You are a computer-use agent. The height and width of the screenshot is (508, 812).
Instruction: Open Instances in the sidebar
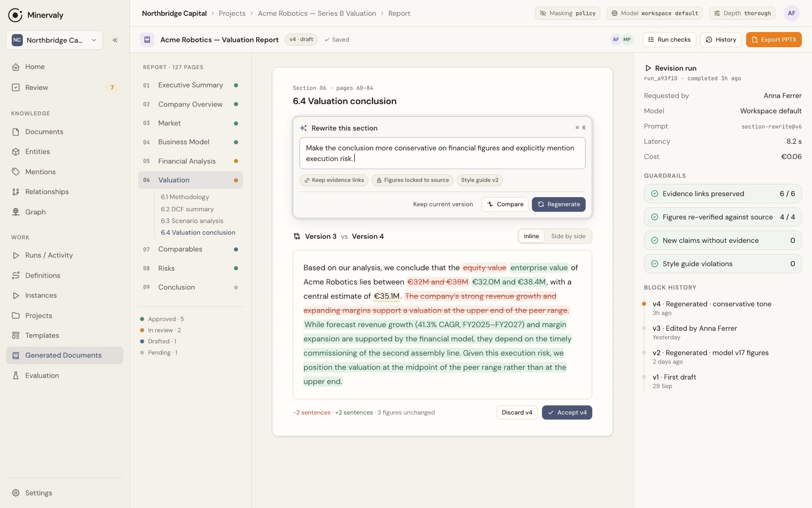click(65, 295)
